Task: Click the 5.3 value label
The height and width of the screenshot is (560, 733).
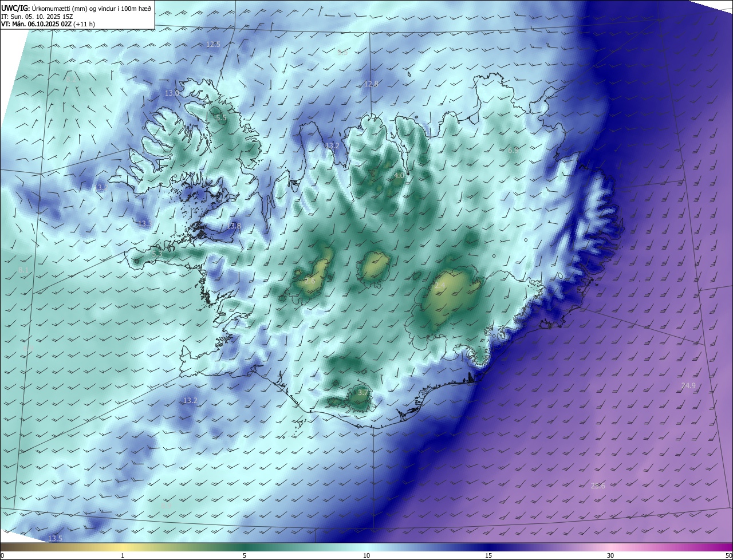Action: point(158,253)
